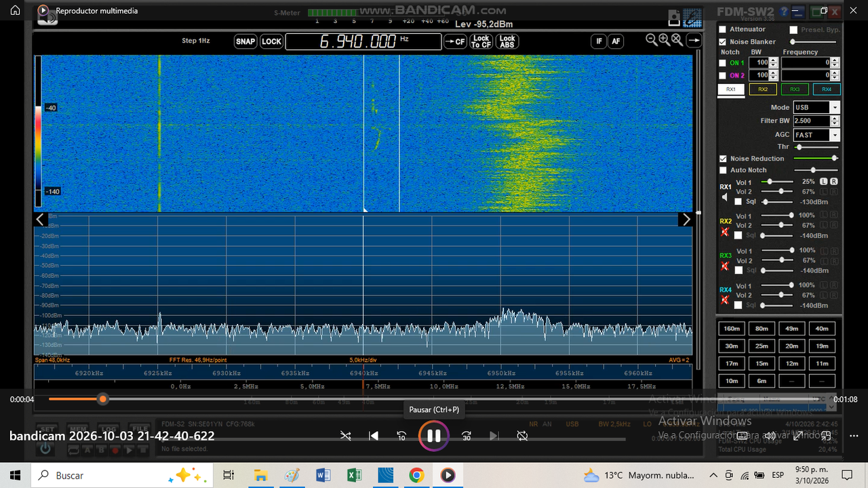Return to the media player home
This screenshot has height=488, width=868.
[x=15, y=11]
